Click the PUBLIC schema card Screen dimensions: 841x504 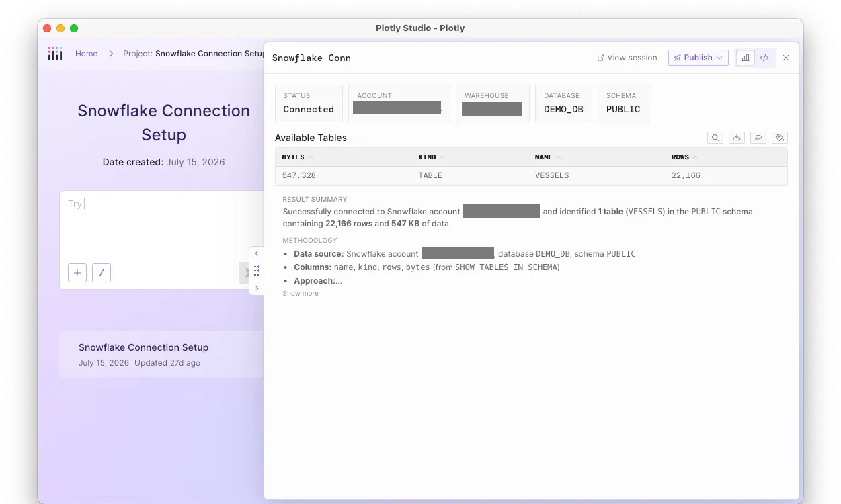point(623,103)
